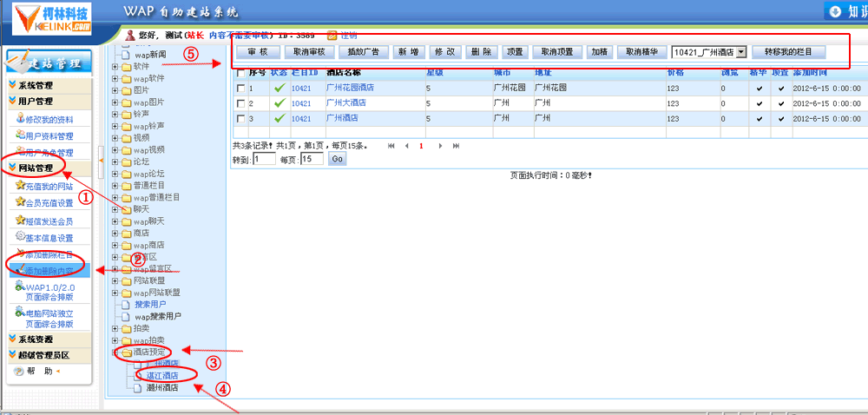Screen dimensions: 868x415
Task: Click the 审核 button
Action: pos(258,52)
